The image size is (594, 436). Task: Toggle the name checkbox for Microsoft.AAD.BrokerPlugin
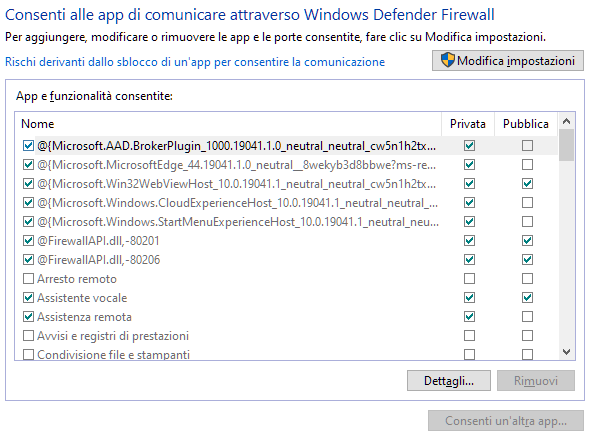click(28, 146)
